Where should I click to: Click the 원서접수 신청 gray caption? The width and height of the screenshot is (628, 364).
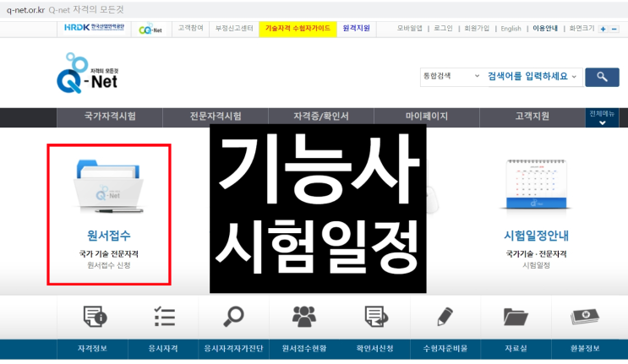109,265
